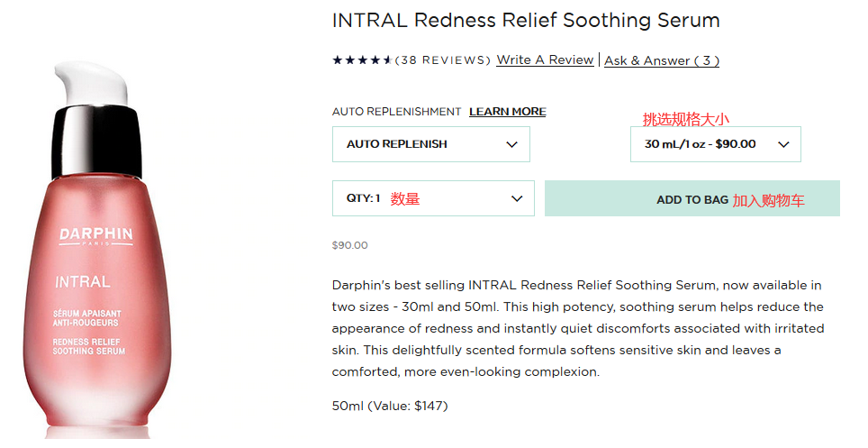Click the Darphin Paris logo on bottle
The height and width of the screenshot is (448, 868).
tap(96, 236)
